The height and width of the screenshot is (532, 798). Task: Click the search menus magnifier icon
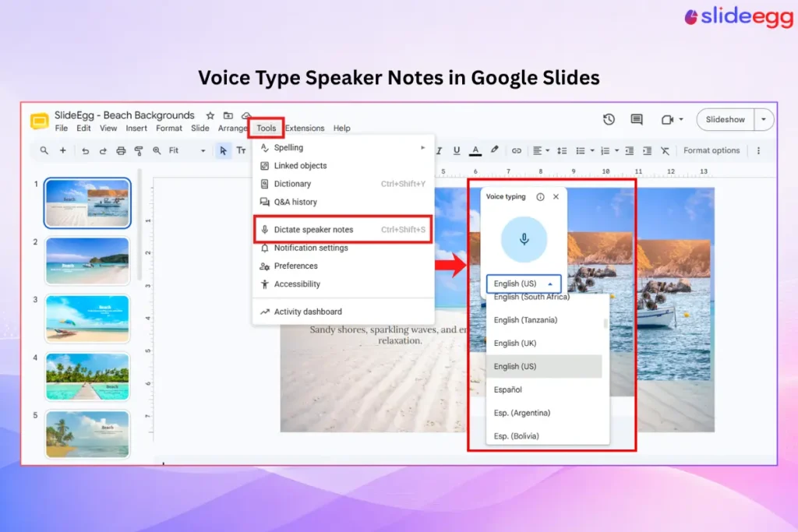(x=44, y=150)
